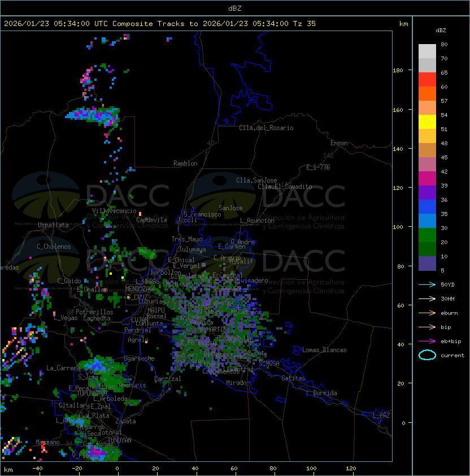Click the Encon map label
The width and height of the screenshot is (470, 476).
point(339,143)
